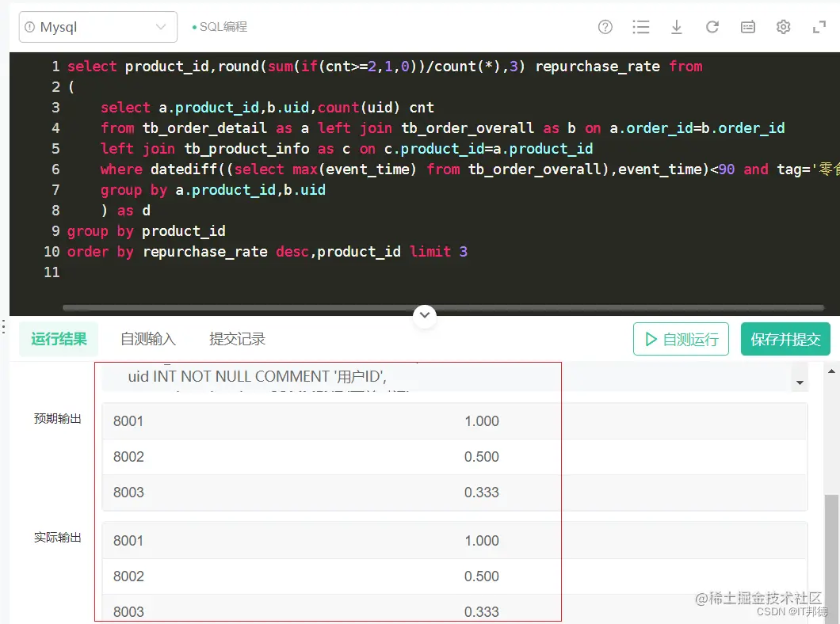Click the help question mark icon
Viewport: 840px width, 624px height.
click(x=605, y=27)
